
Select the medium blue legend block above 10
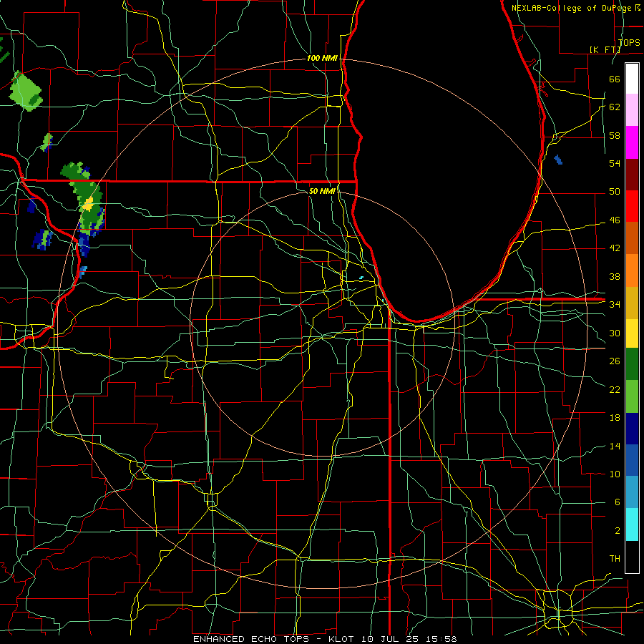click(632, 460)
